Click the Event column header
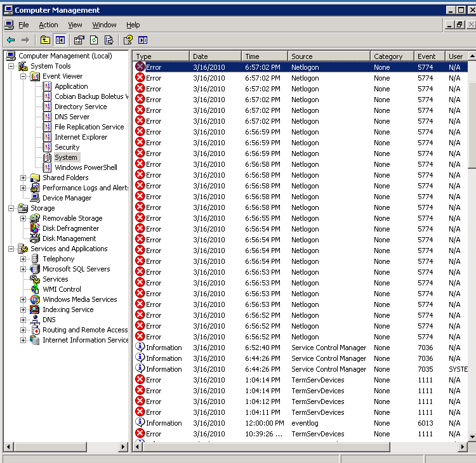The height and width of the screenshot is (463, 476). 429,56
